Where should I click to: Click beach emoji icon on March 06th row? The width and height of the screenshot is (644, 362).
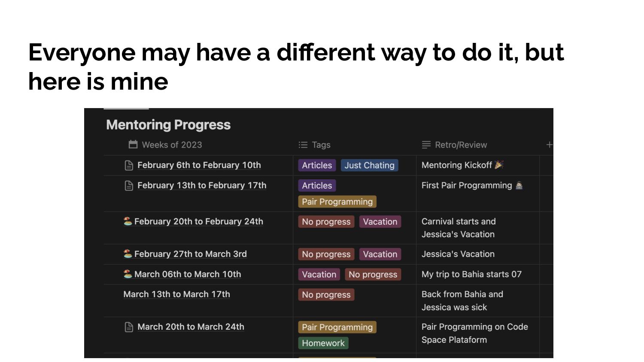[128, 274]
